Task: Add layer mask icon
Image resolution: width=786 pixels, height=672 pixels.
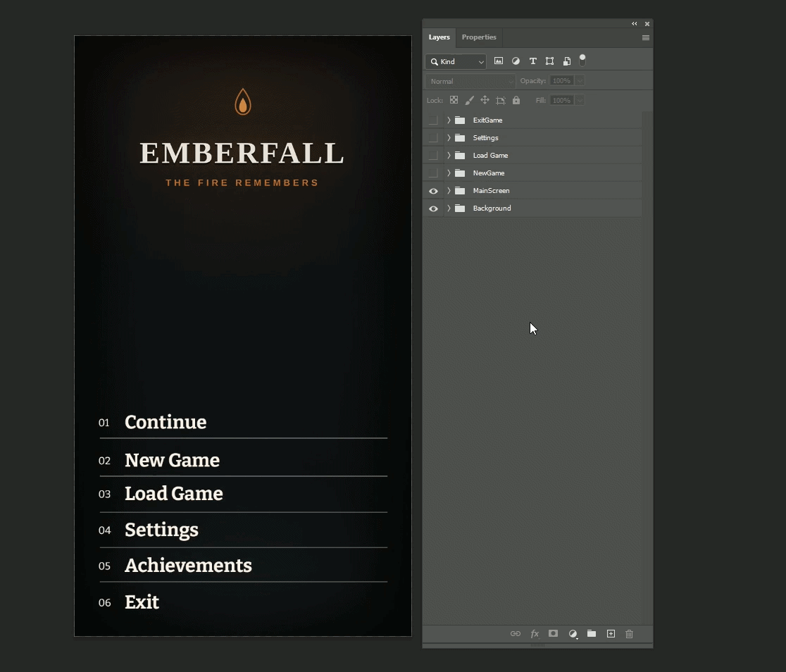Action: click(x=553, y=633)
